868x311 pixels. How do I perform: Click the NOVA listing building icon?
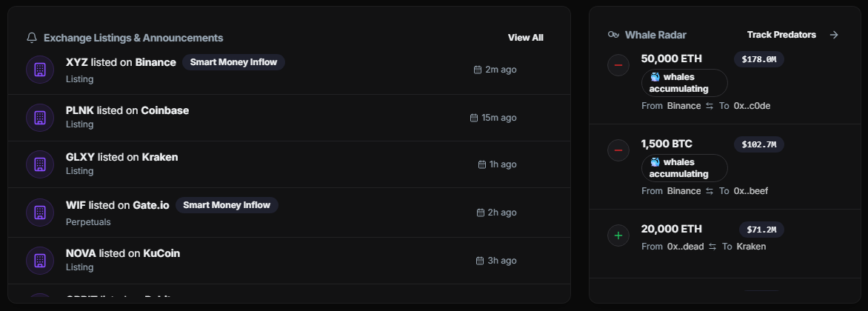tap(40, 261)
